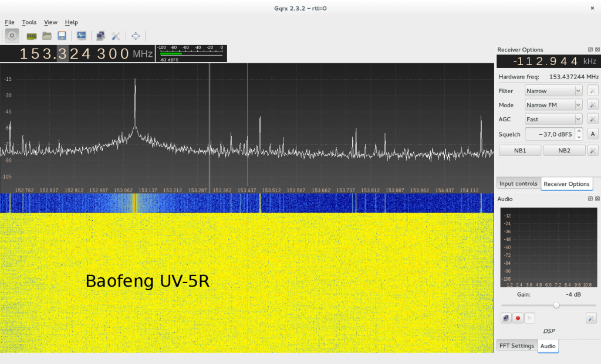The width and height of the screenshot is (601, 364).
Task: Click the audio spectrum plot in Audio panel
Action: pos(549,247)
